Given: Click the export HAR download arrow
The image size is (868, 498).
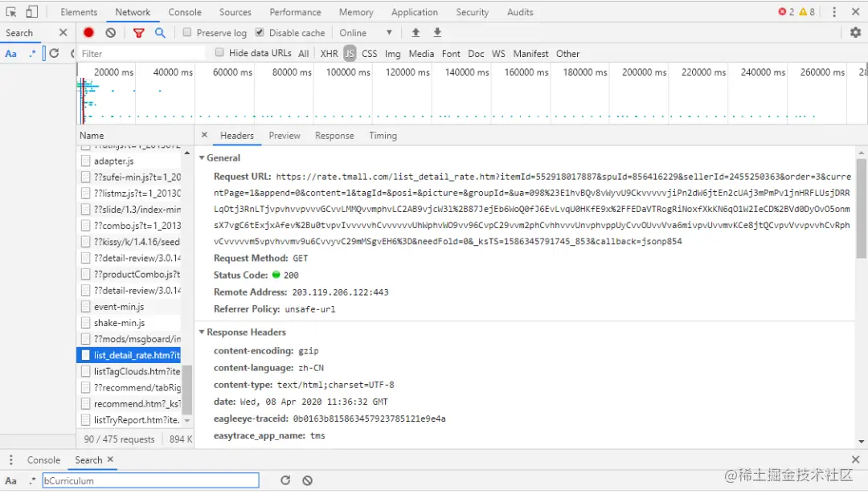Looking at the screenshot, I should click(x=437, y=33).
